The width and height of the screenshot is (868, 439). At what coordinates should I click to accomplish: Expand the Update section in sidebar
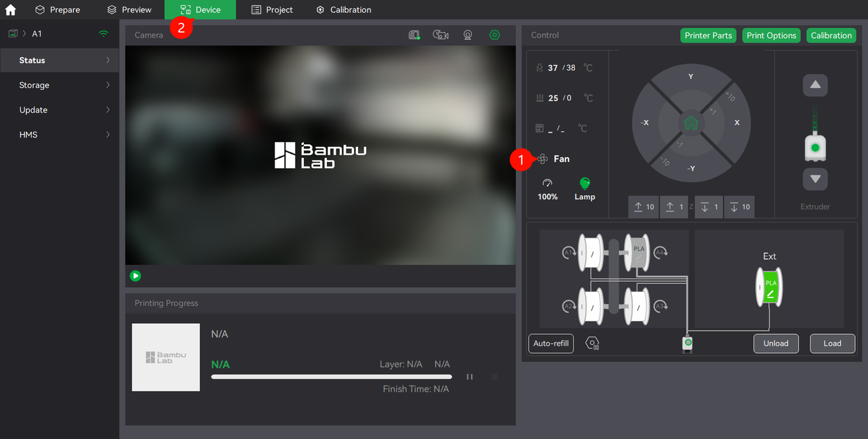pyautogui.click(x=59, y=110)
